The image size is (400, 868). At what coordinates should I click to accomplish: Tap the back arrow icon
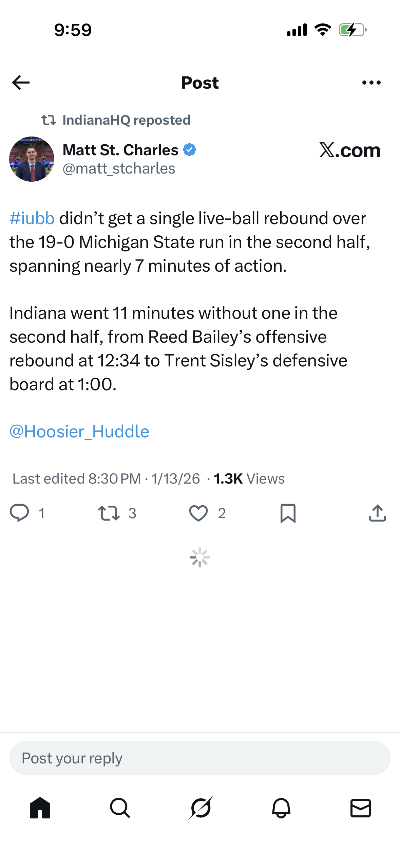click(x=21, y=83)
